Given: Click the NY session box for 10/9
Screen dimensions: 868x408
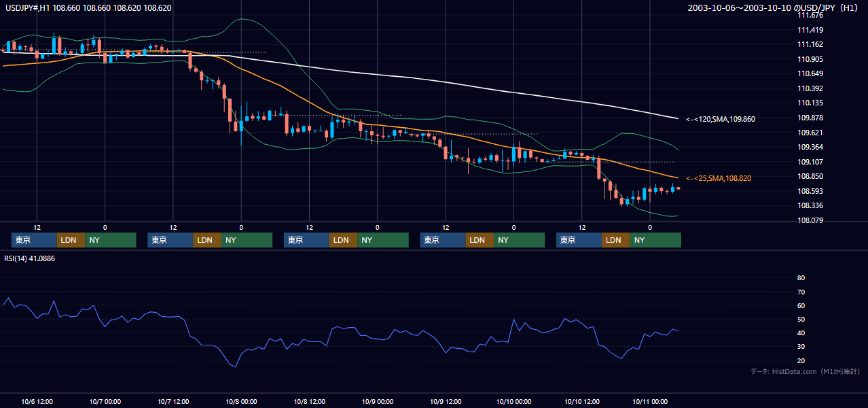Looking at the screenshot, I should 520,240.
